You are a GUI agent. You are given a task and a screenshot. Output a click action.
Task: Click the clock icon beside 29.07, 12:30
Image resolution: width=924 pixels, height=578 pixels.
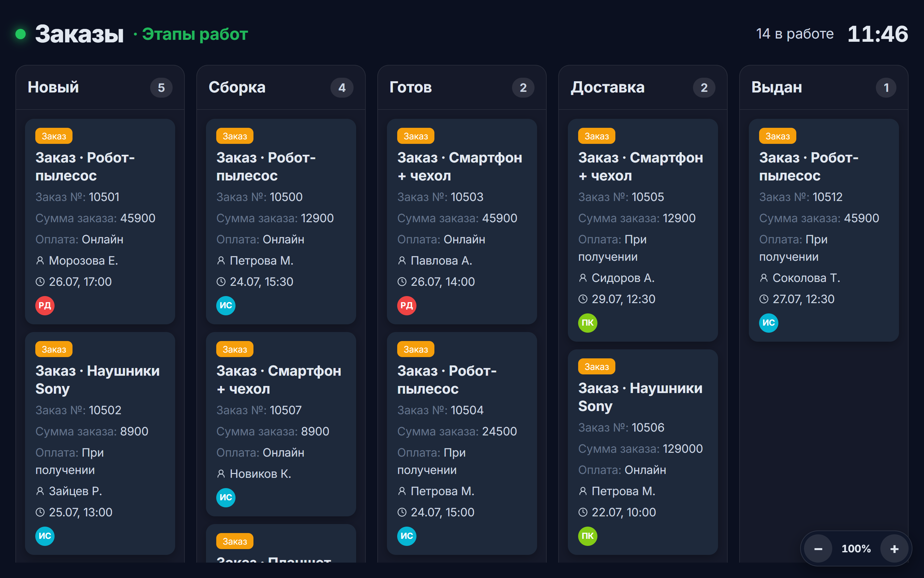point(583,299)
